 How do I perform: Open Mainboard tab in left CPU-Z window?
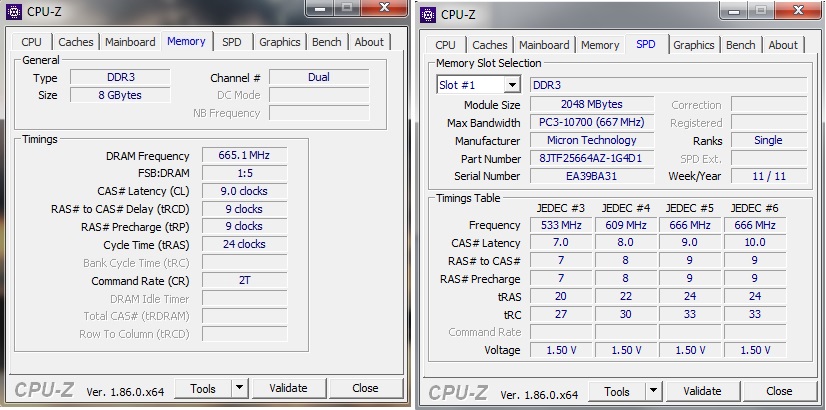point(130,42)
